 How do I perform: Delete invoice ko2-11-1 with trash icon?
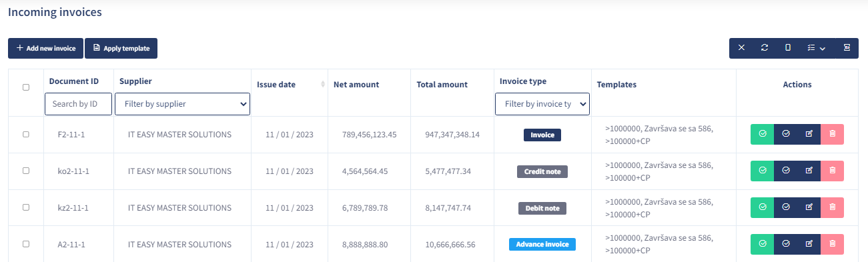(x=832, y=171)
